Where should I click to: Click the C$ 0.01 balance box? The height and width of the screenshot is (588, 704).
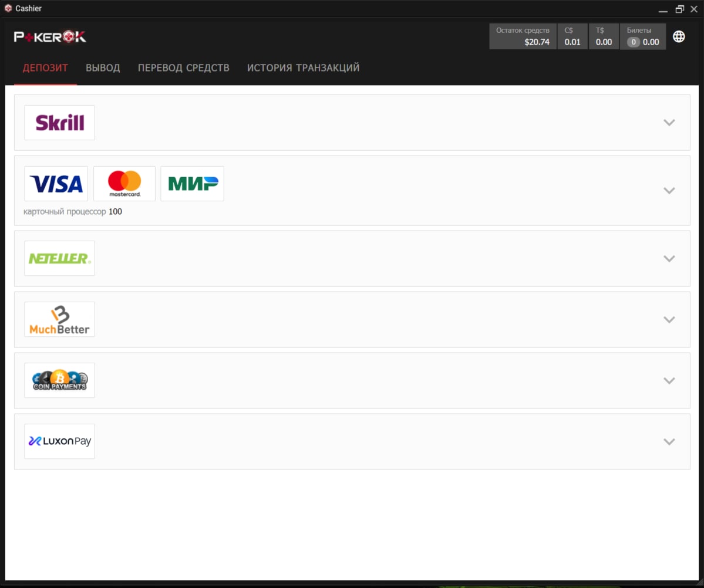click(x=572, y=36)
